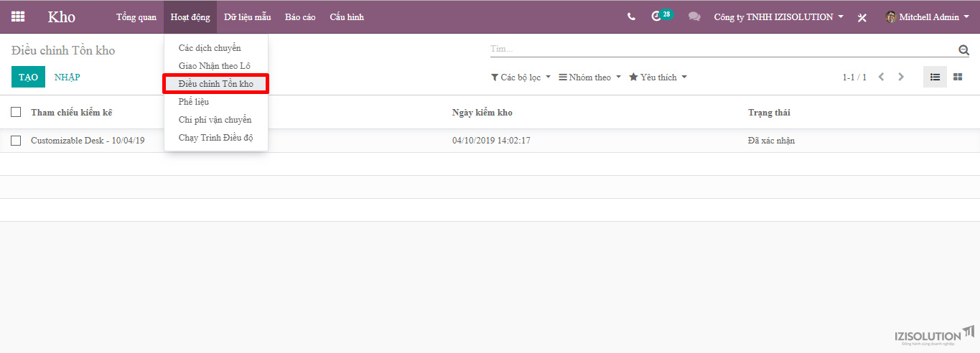Image resolution: width=980 pixels, height=353 pixels.
Task: Expand the Nhóm theo group-by dropdown
Action: (590, 77)
